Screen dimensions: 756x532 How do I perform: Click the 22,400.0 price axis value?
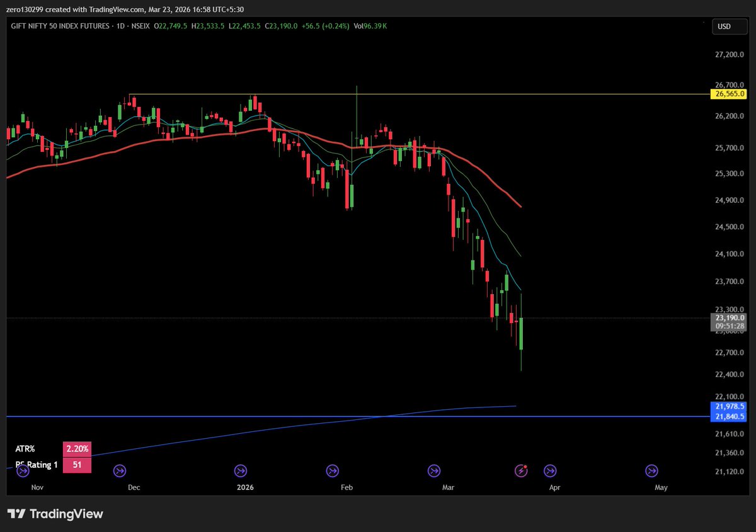point(730,375)
